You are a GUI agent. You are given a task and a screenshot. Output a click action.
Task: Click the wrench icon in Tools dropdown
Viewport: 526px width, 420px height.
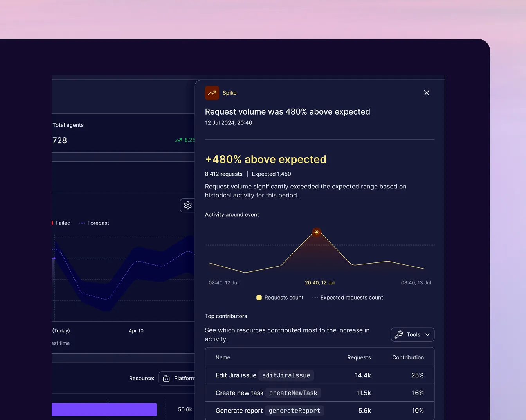tap(399, 335)
